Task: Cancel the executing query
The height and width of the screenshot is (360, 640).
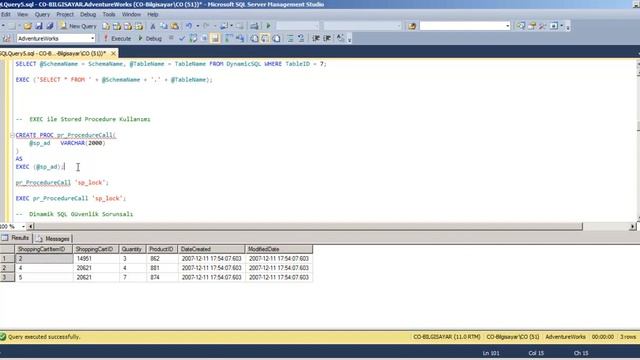Action: click(x=171, y=38)
